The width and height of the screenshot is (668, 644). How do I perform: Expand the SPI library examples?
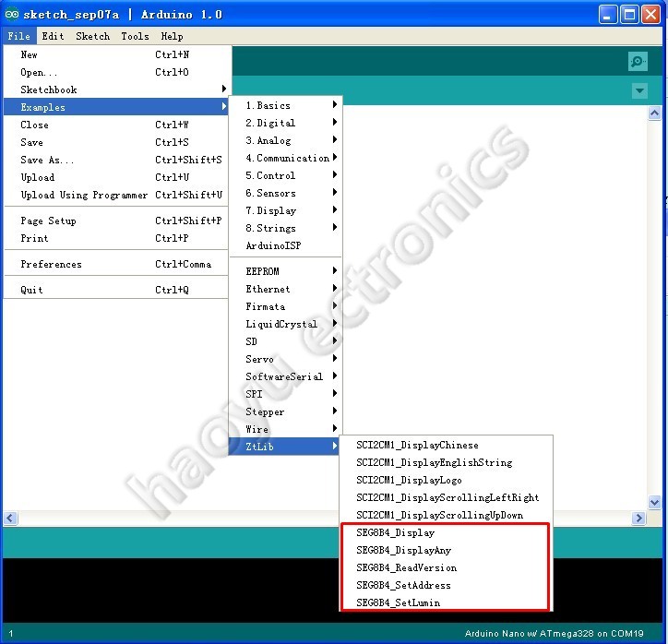pos(285,394)
